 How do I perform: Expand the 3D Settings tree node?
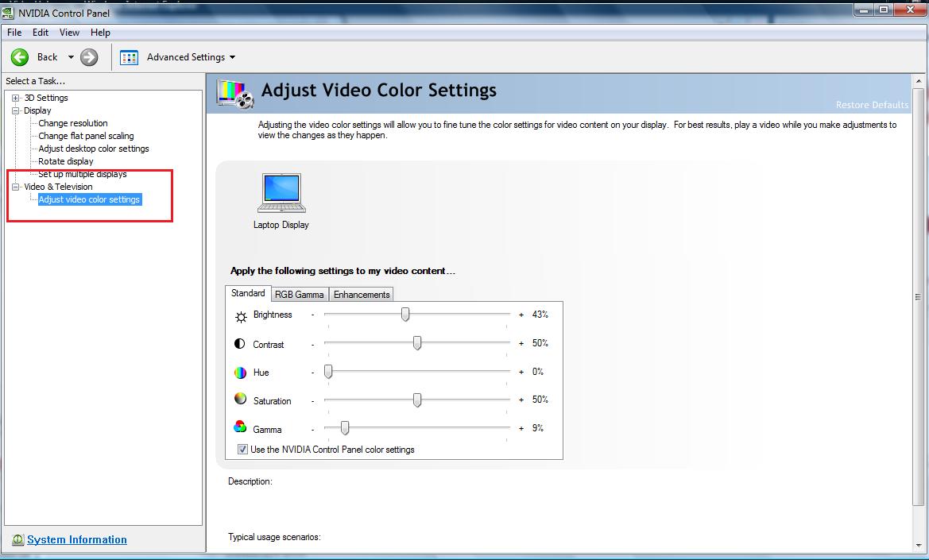(x=16, y=98)
